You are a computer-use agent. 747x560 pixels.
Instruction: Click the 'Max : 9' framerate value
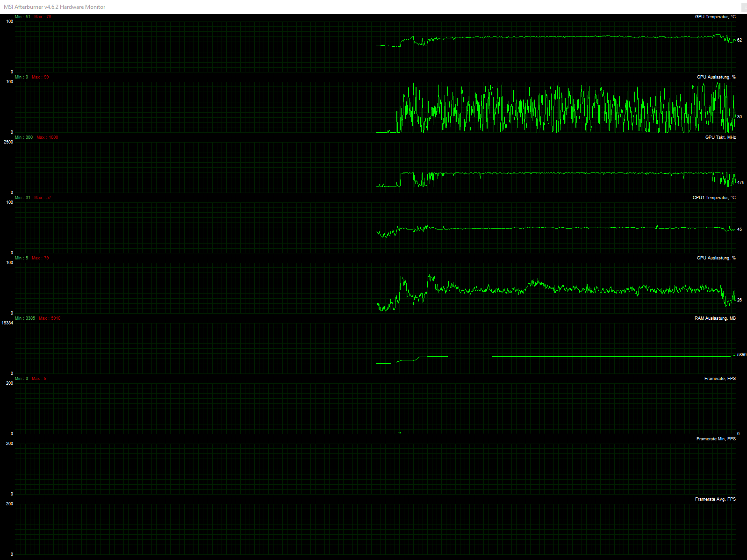coord(39,379)
